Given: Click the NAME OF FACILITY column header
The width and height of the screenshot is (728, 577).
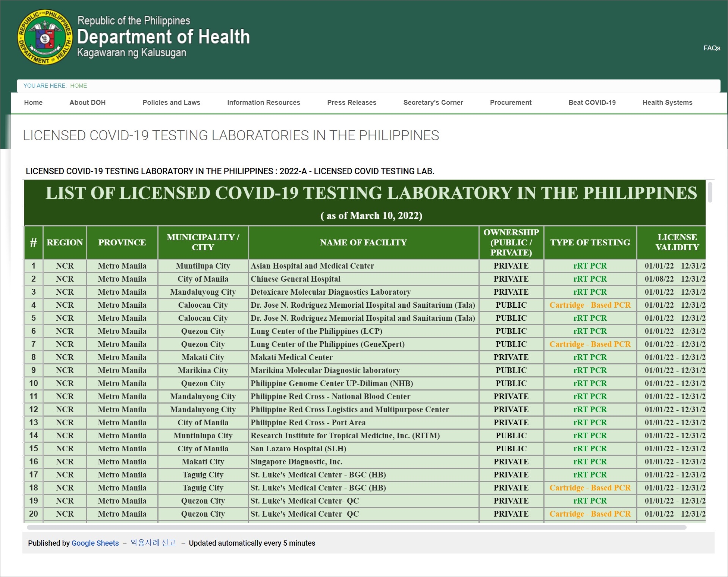Looking at the screenshot, I should click(363, 242).
